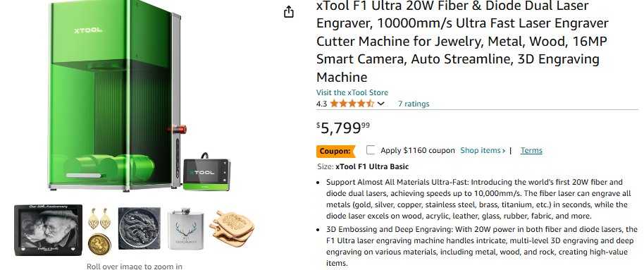Click the orange star rating icons
Image resolution: width=644 pixels, height=270 pixels.
pyautogui.click(x=352, y=104)
